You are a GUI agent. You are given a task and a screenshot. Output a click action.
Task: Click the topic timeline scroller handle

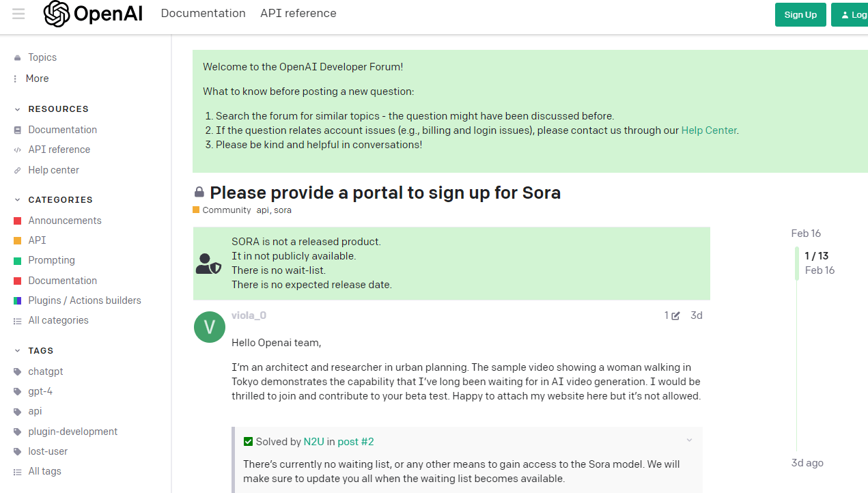[797, 264]
